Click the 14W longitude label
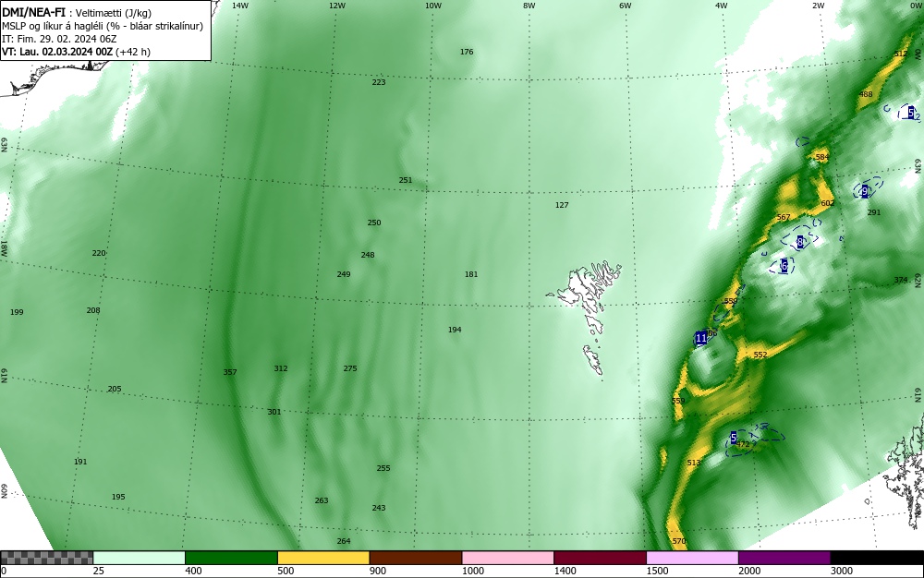Image resolution: width=924 pixels, height=578 pixels. (240, 6)
